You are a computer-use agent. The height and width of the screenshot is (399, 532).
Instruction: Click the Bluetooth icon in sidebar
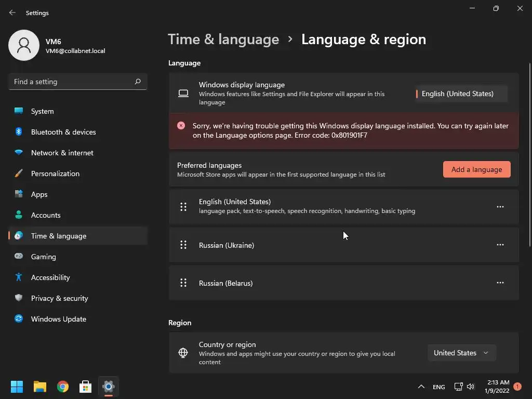coord(19,131)
